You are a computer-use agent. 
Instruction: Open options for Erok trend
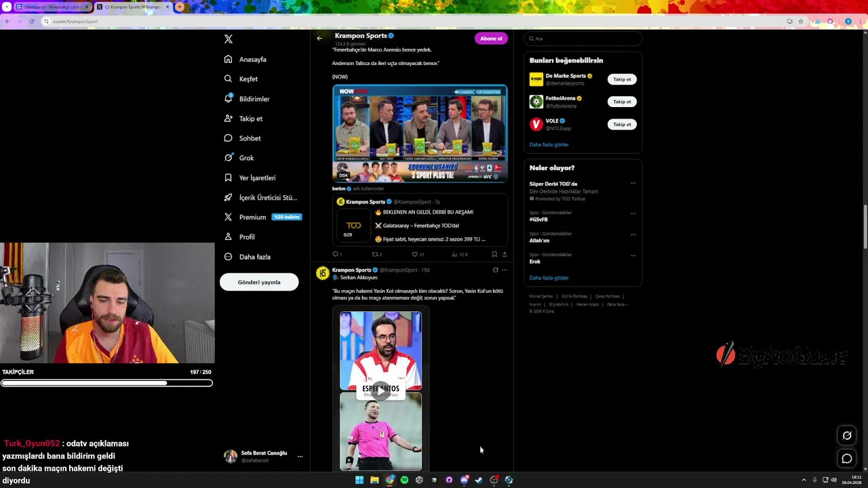tap(633, 256)
